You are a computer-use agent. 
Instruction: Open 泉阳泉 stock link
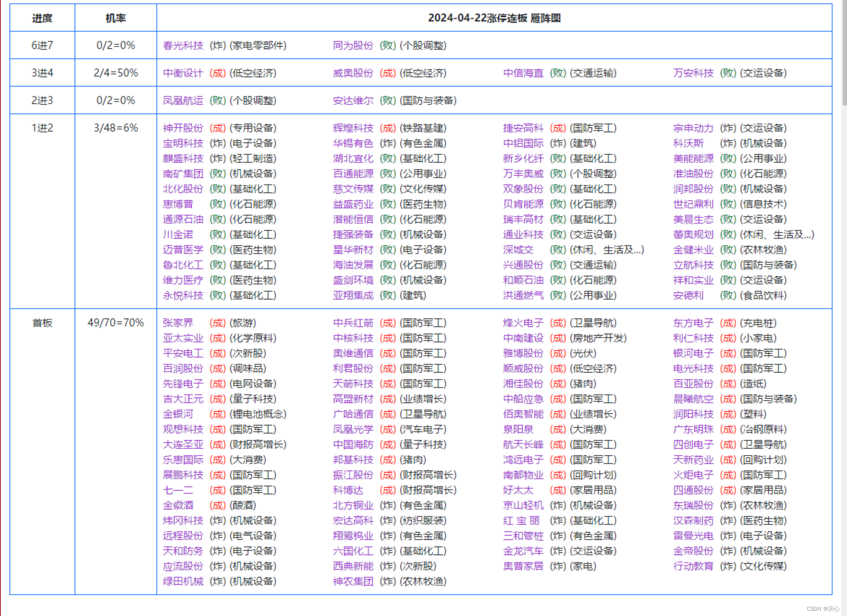pyautogui.click(x=518, y=430)
